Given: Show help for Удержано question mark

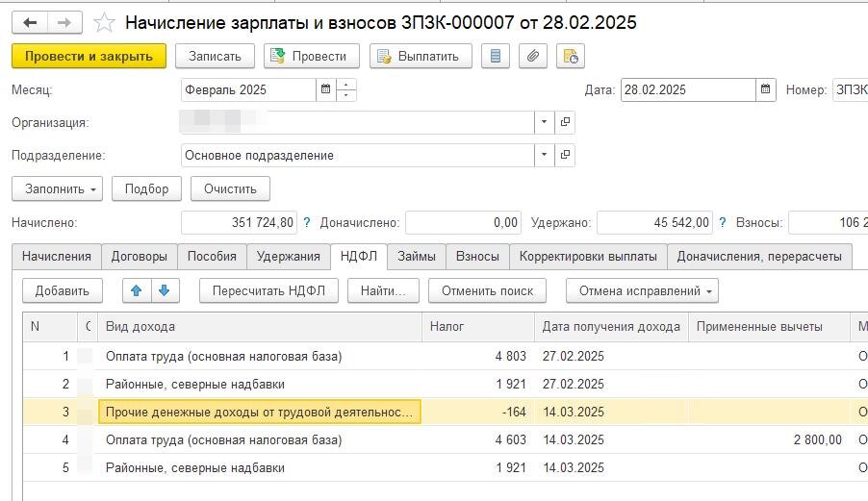Looking at the screenshot, I should [723, 222].
